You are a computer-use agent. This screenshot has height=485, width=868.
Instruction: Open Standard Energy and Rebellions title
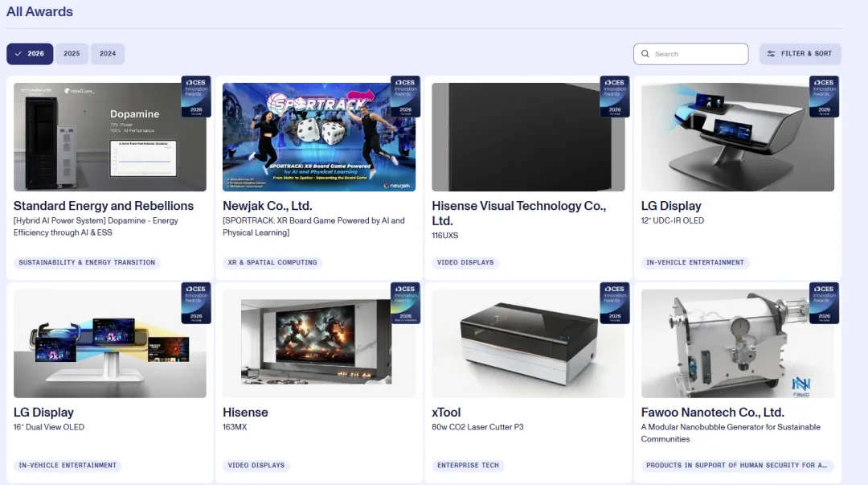tap(104, 206)
